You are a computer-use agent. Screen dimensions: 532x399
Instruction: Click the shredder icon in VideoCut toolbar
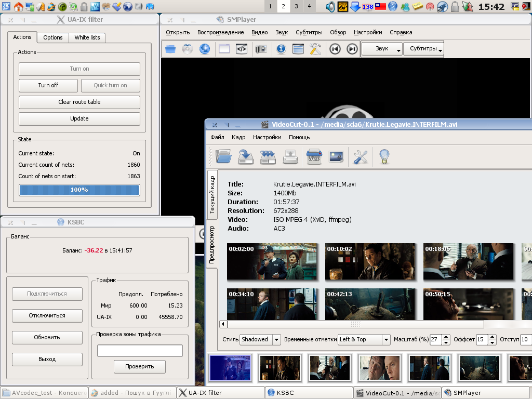point(314,156)
